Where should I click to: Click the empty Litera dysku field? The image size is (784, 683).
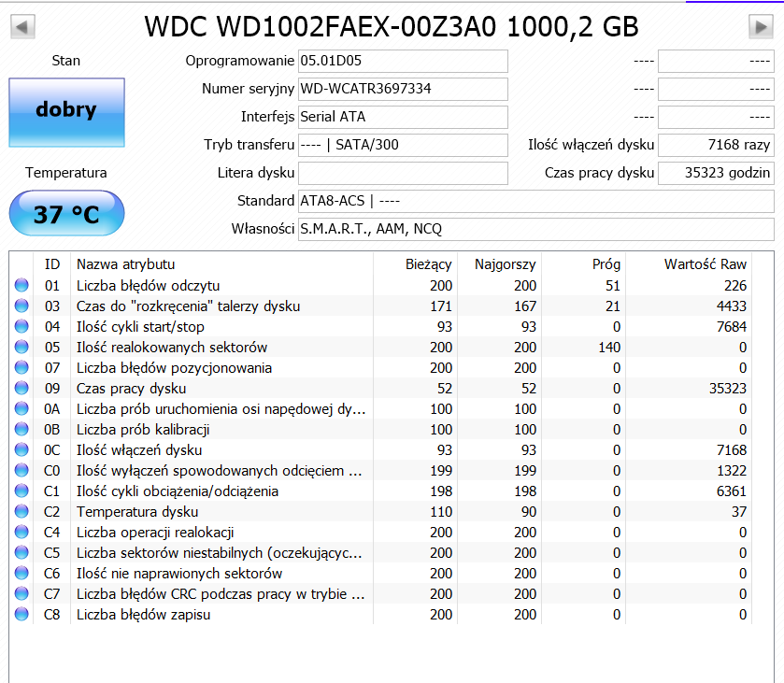403,173
